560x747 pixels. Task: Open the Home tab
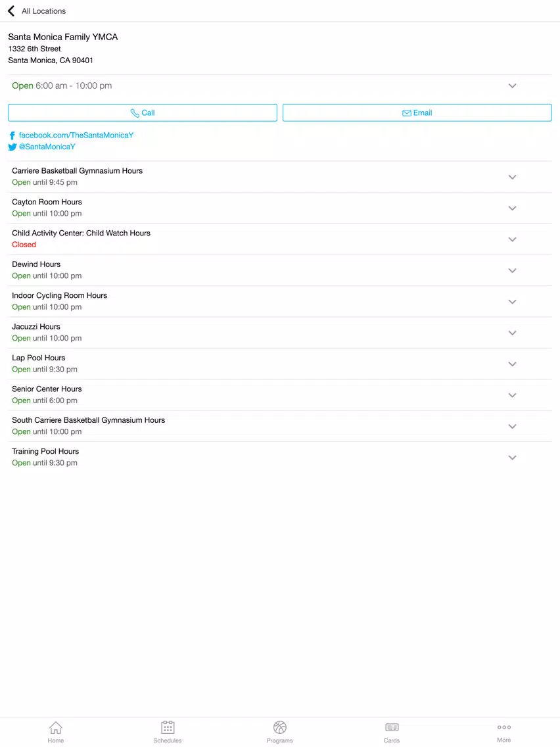56,732
